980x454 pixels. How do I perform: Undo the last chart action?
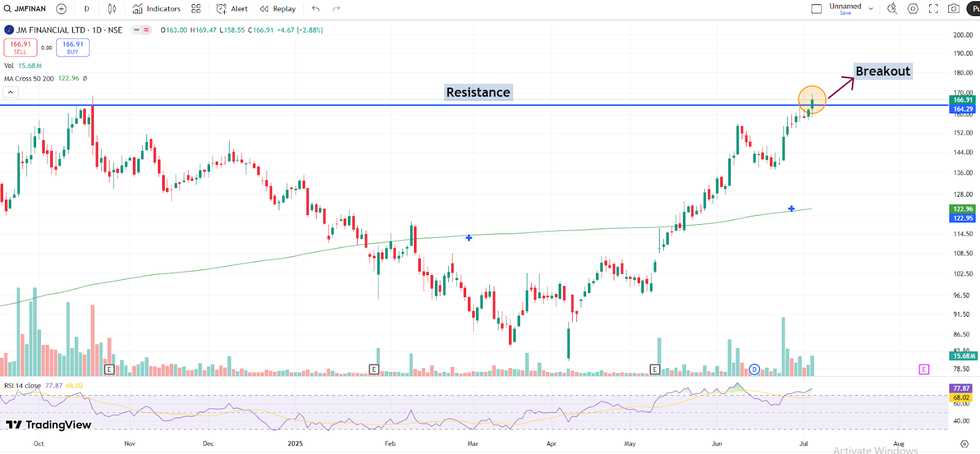click(x=315, y=9)
